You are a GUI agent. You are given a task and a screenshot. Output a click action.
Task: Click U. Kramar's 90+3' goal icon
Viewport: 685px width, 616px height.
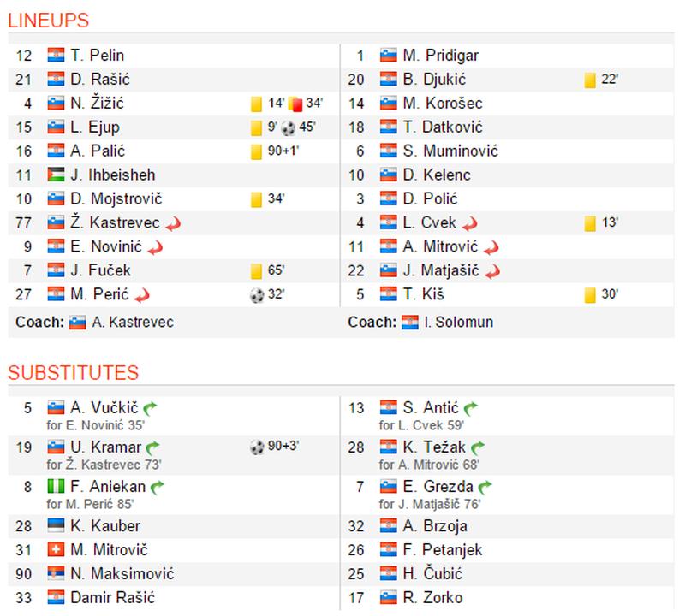tap(257, 447)
